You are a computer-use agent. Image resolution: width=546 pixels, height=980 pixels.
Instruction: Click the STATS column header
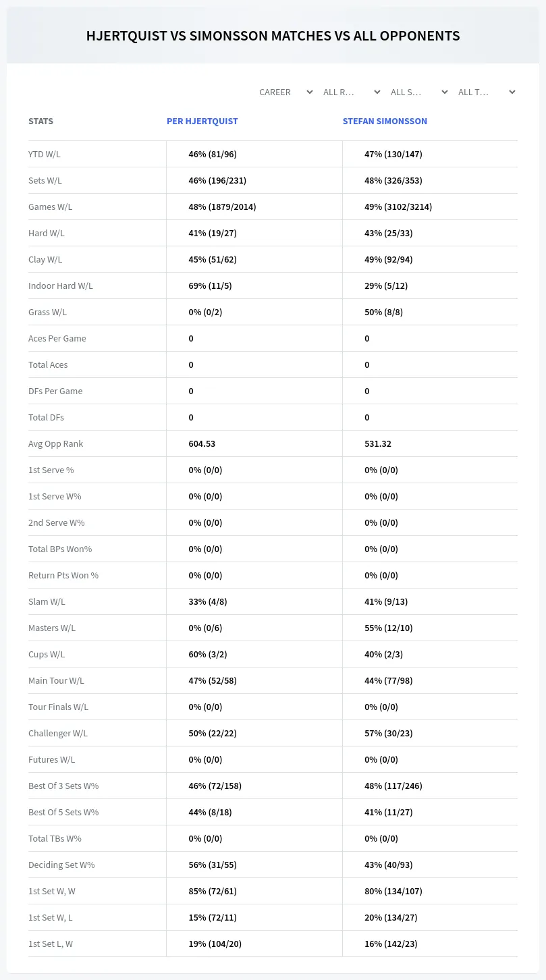[40, 121]
